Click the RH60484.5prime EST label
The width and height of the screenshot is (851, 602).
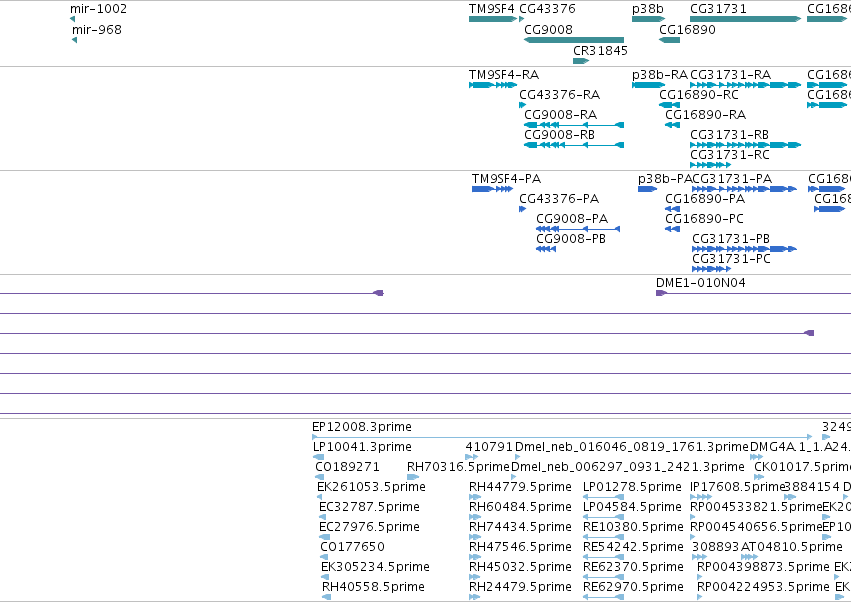coord(520,506)
